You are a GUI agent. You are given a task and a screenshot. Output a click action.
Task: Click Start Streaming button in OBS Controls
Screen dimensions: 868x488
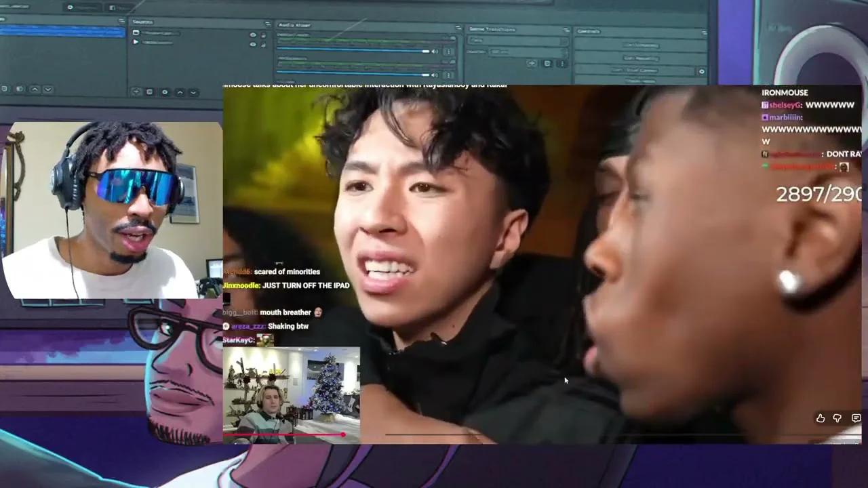641,45
